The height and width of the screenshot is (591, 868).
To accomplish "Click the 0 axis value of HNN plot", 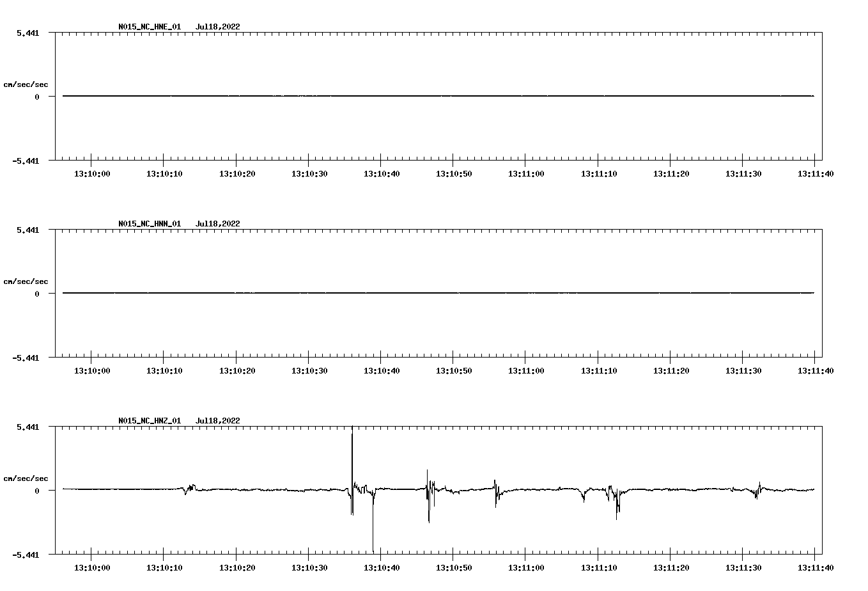I will pos(37,294).
